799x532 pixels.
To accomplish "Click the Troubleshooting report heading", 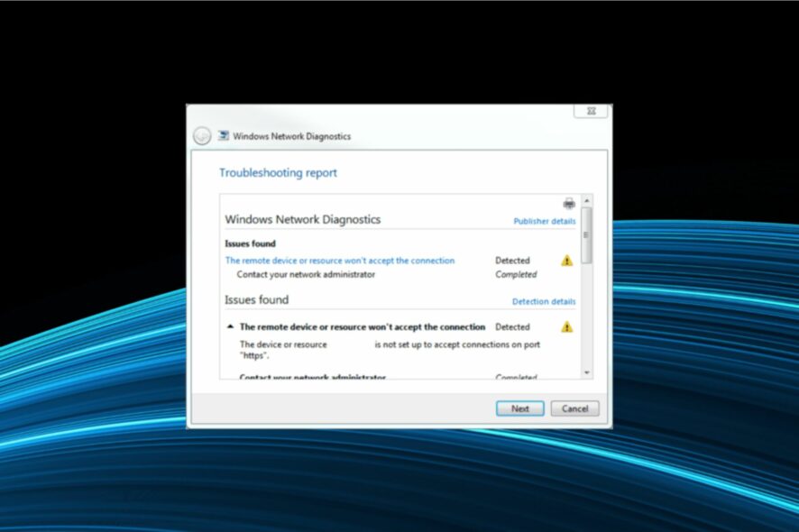I will coord(279,173).
